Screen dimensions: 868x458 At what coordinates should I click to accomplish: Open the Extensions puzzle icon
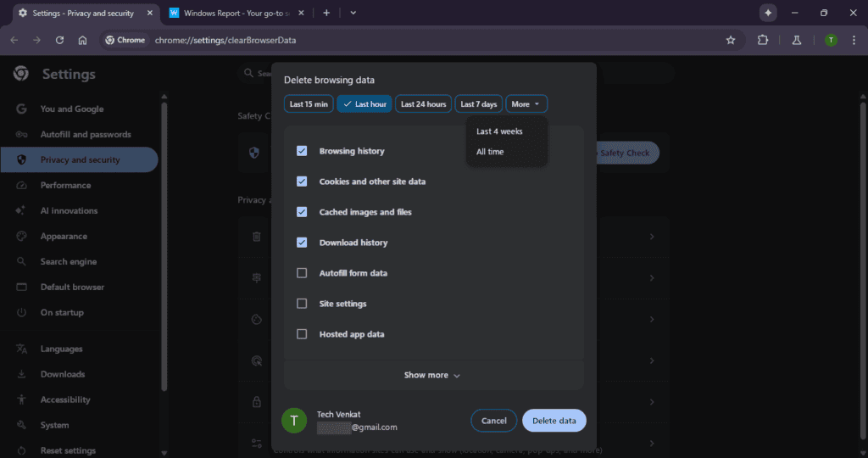point(762,40)
